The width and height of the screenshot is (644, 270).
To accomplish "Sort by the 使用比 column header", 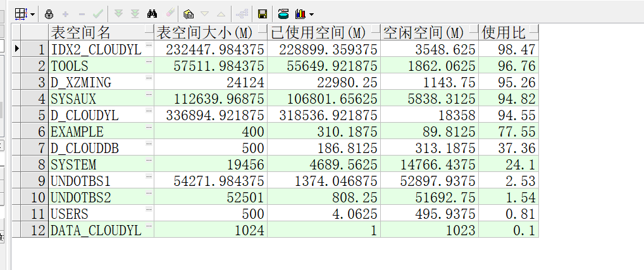I will pyautogui.click(x=505, y=32).
